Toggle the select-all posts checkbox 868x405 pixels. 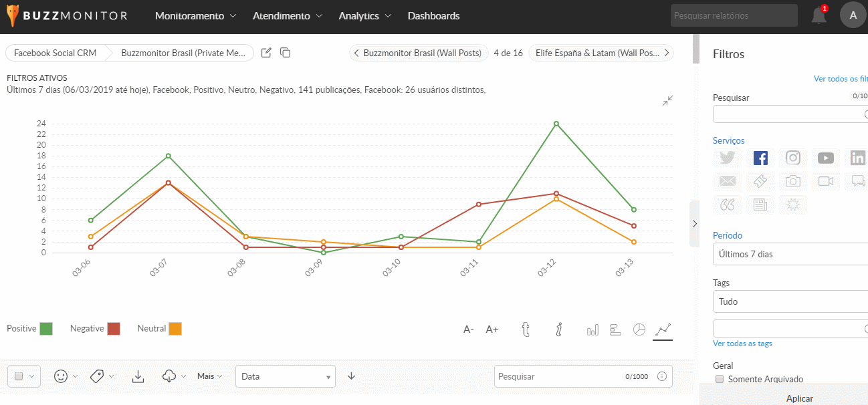pos(19,376)
